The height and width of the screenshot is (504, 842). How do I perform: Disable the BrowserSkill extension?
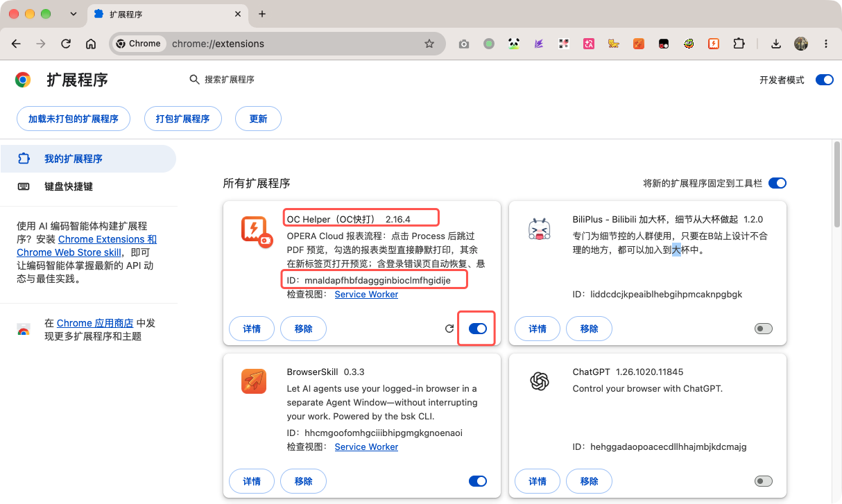(x=478, y=481)
